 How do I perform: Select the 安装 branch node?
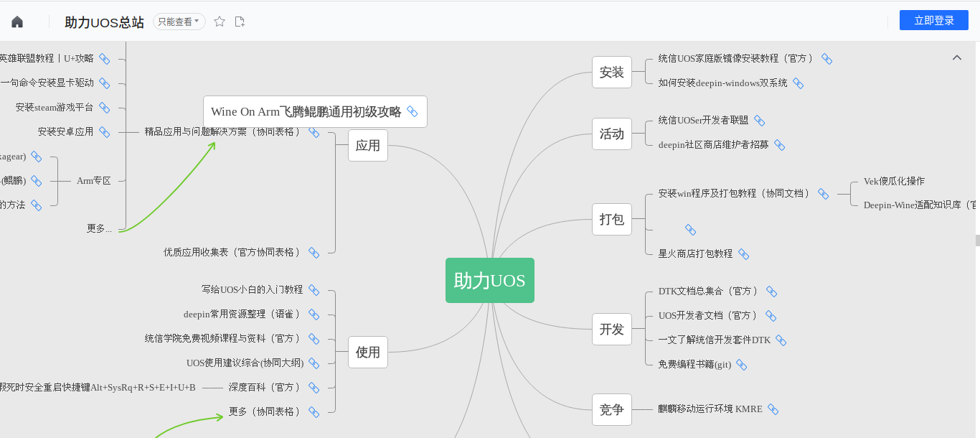tap(612, 72)
